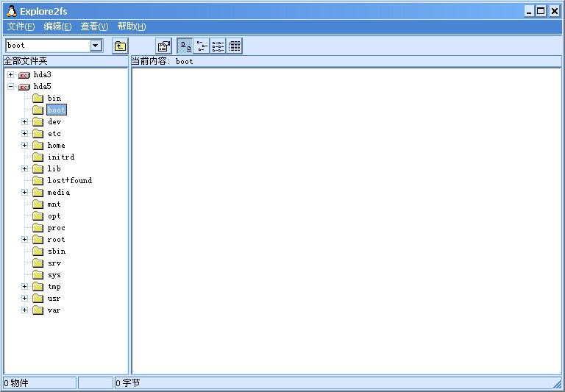The height and width of the screenshot is (392, 565).
Task: Click the opt folder icon
Action: click(38, 215)
